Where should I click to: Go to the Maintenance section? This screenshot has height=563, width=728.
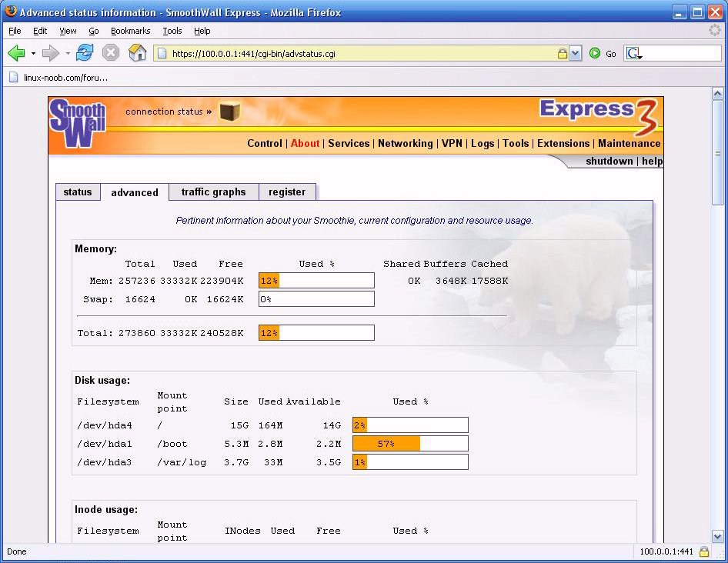(x=629, y=143)
